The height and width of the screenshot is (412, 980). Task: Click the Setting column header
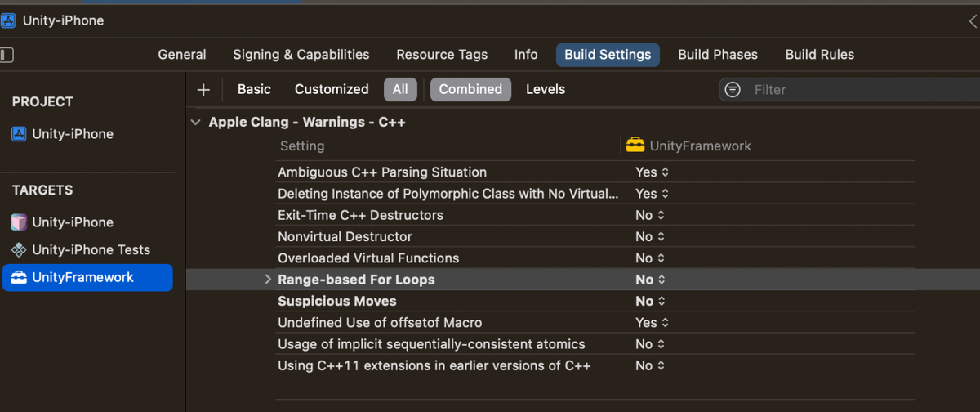click(x=302, y=146)
